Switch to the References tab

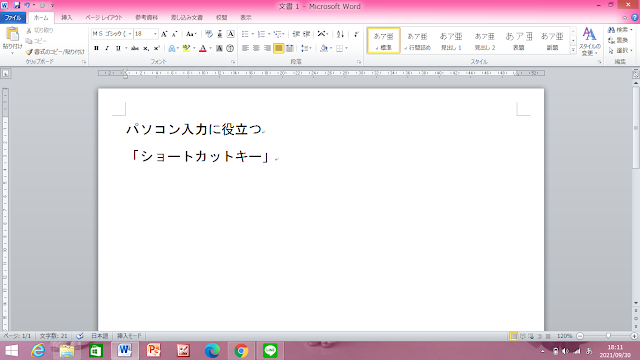(x=147, y=18)
